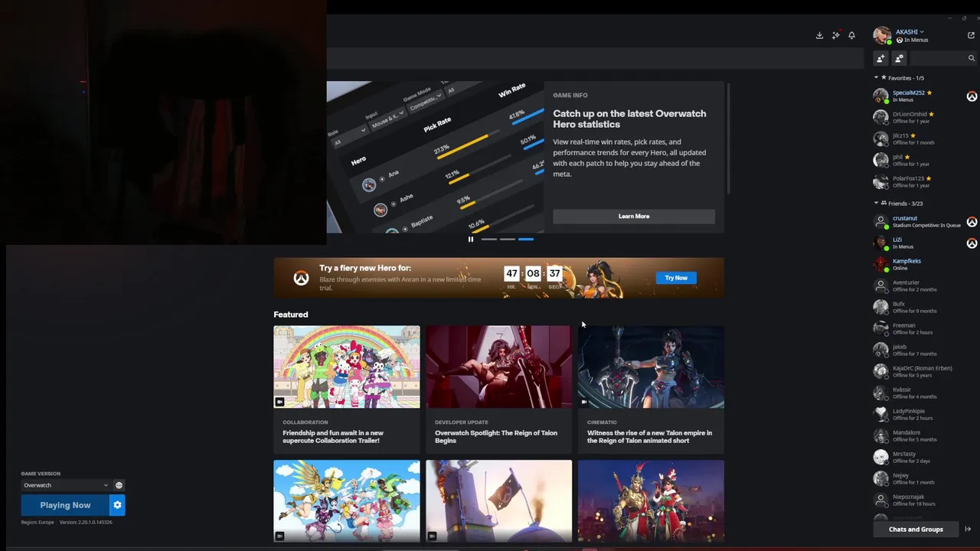980x551 pixels.
Task: Click the globe region icon
Action: pyautogui.click(x=119, y=485)
